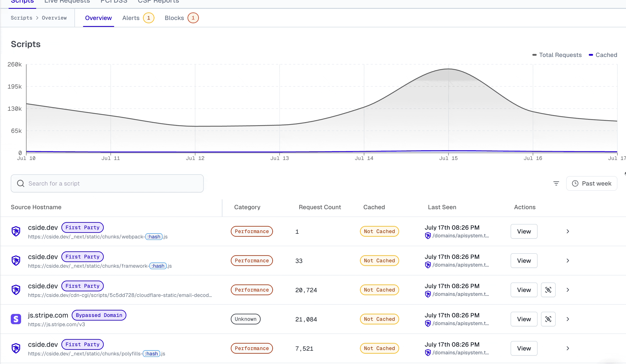Viewport: 626px width, 364px height.
Task: Click scan icon in email-decode script row
Action: tap(548, 290)
